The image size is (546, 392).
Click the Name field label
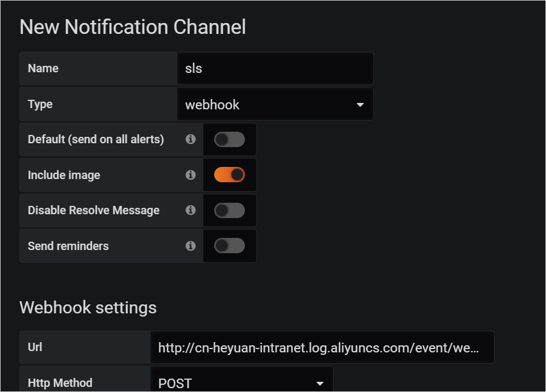pyautogui.click(x=43, y=68)
